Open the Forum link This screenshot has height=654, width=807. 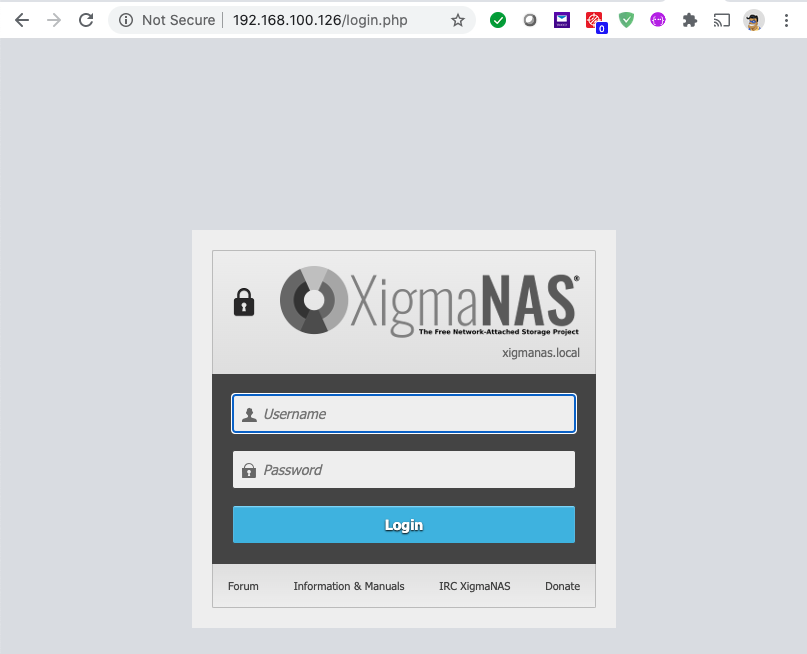pos(243,586)
